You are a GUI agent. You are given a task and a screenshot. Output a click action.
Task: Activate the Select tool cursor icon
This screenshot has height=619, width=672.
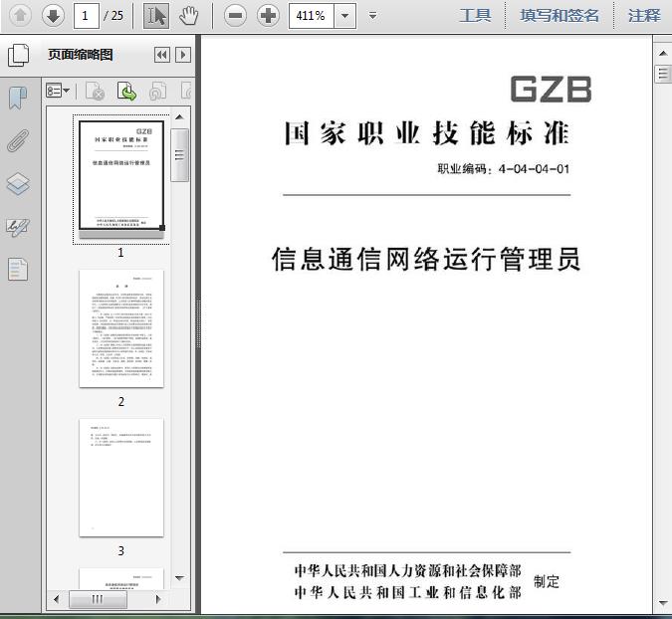point(156,16)
